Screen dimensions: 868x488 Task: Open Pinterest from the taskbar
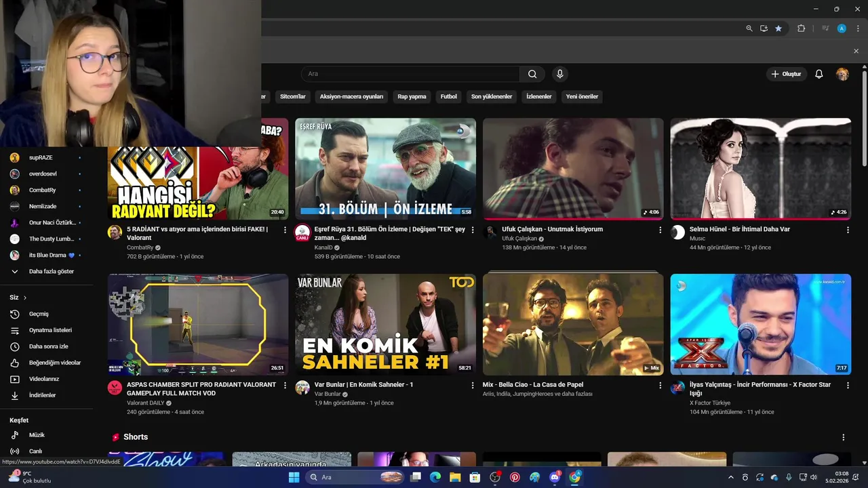pyautogui.click(x=515, y=477)
